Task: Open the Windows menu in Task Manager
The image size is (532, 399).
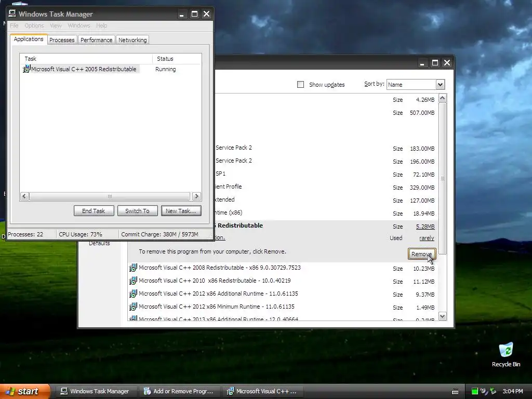Action: pos(79,25)
